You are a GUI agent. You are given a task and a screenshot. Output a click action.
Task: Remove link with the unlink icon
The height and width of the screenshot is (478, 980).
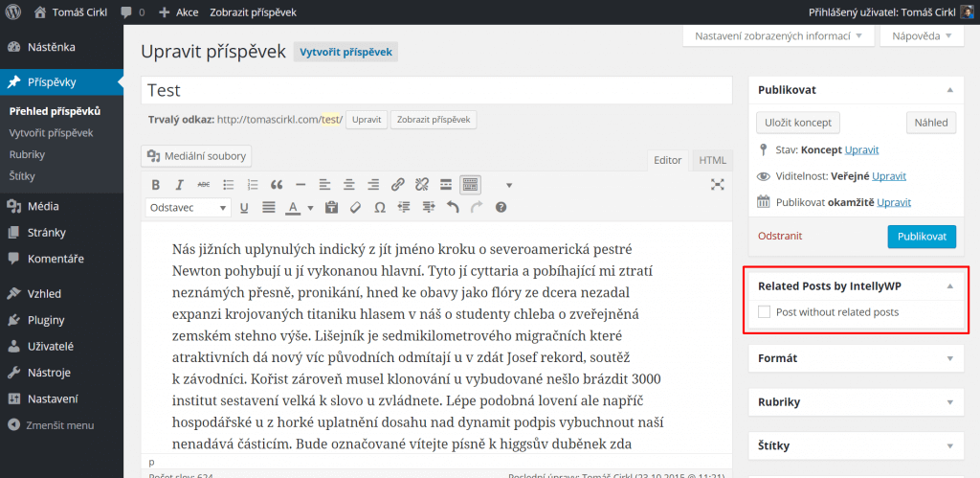point(422,185)
